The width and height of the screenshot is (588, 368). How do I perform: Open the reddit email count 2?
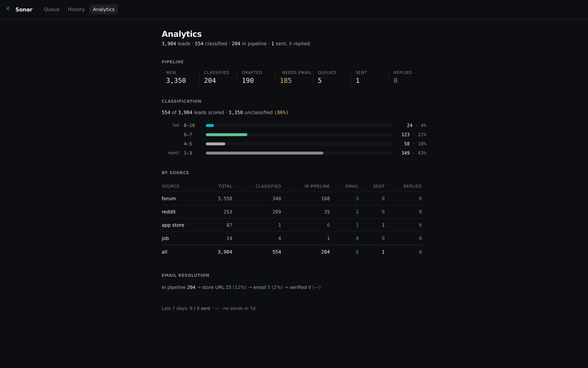(x=357, y=212)
